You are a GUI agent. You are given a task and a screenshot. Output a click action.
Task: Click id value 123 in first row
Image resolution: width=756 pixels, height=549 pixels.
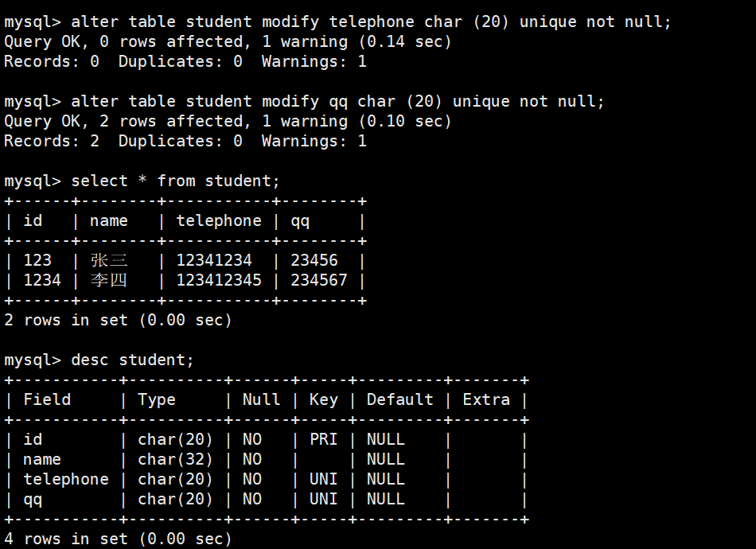37,260
